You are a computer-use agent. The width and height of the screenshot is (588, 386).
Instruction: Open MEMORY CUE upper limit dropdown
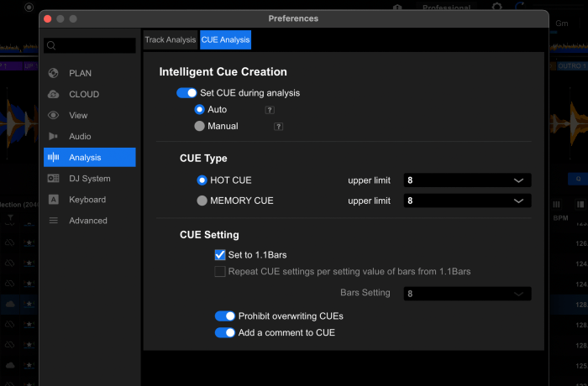pyautogui.click(x=467, y=201)
